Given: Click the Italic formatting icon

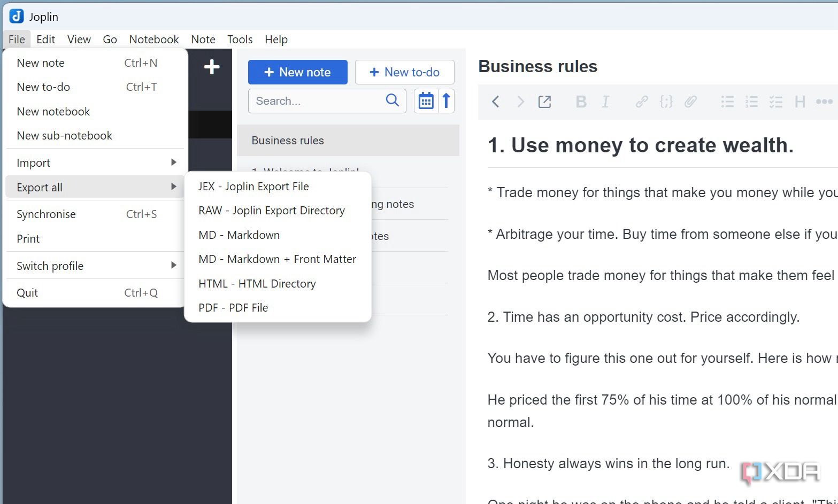Looking at the screenshot, I should pos(605,102).
